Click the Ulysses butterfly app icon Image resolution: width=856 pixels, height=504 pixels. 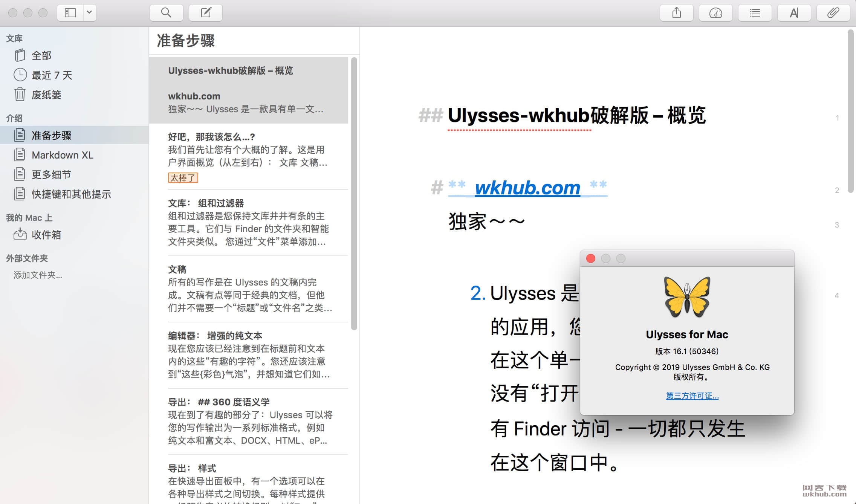click(x=687, y=297)
